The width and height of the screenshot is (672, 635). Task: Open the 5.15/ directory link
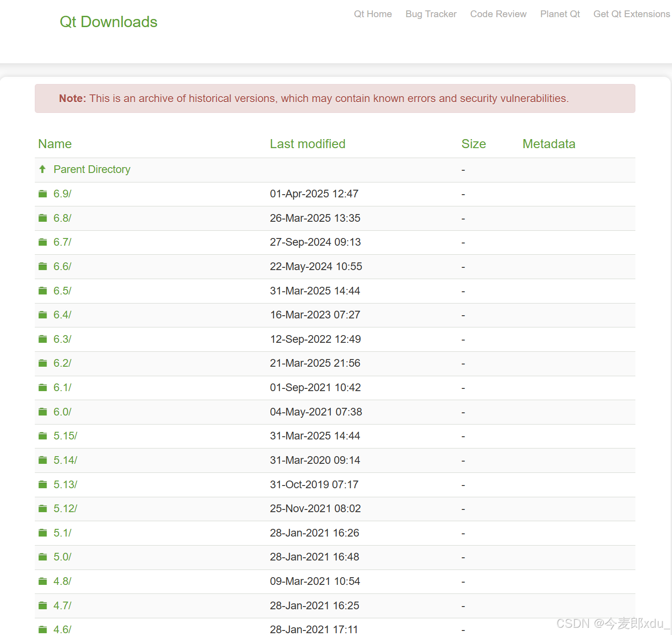pos(65,436)
